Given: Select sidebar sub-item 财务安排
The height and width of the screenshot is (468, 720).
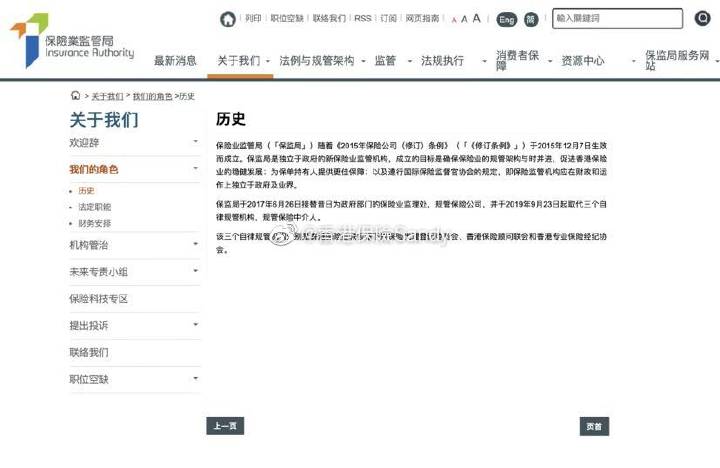Looking at the screenshot, I should 95,224.
